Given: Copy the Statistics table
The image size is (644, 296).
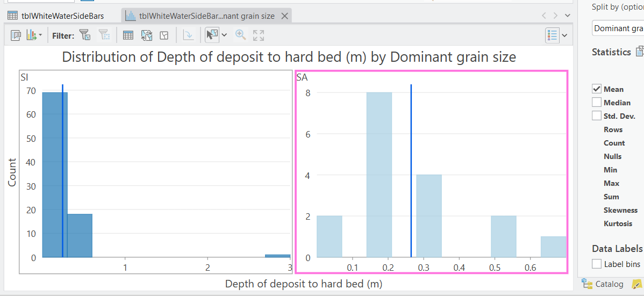Looking at the screenshot, I should tap(640, 52).
